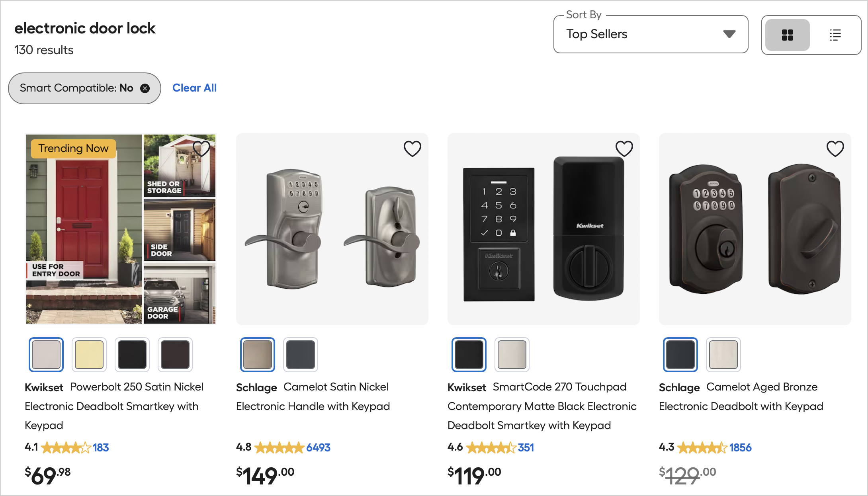Image resolution: width=868 pixels, height=496 pixels.
Task: Add Schlage Camelot Satin Nickel to favorites
Action: tap(412, 148)
